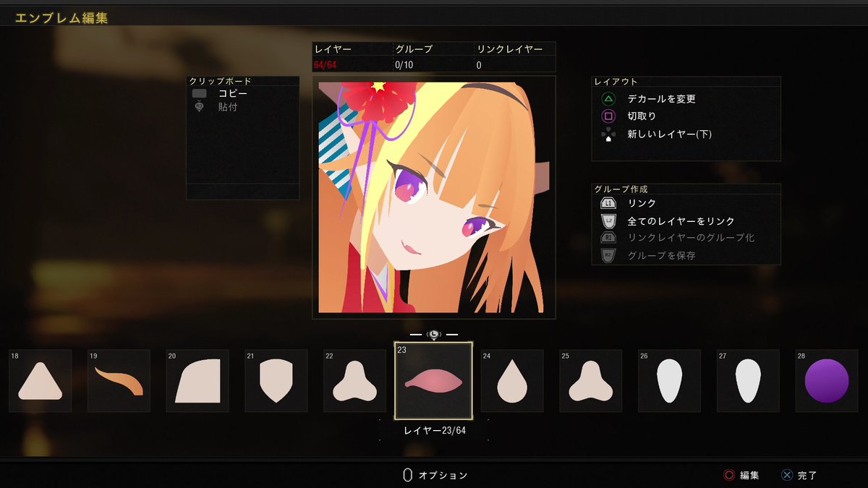The width and height of the screenshot is (868, 488).
Task: Choose 貼付 in clipboard panel
Action: coord(227,107)
